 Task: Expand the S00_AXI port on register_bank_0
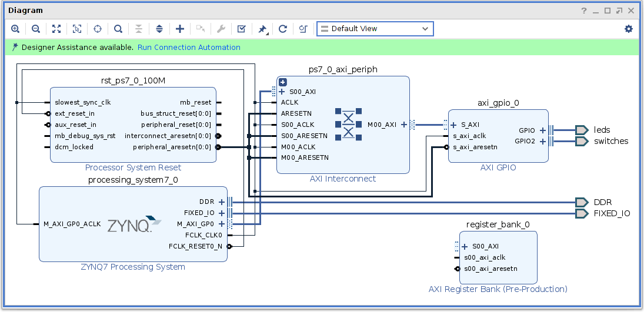point(465,247)
